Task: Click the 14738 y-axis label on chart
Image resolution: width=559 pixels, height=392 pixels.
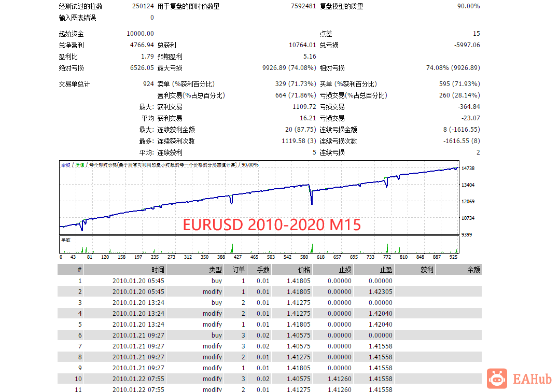Action: pos(468,168)
